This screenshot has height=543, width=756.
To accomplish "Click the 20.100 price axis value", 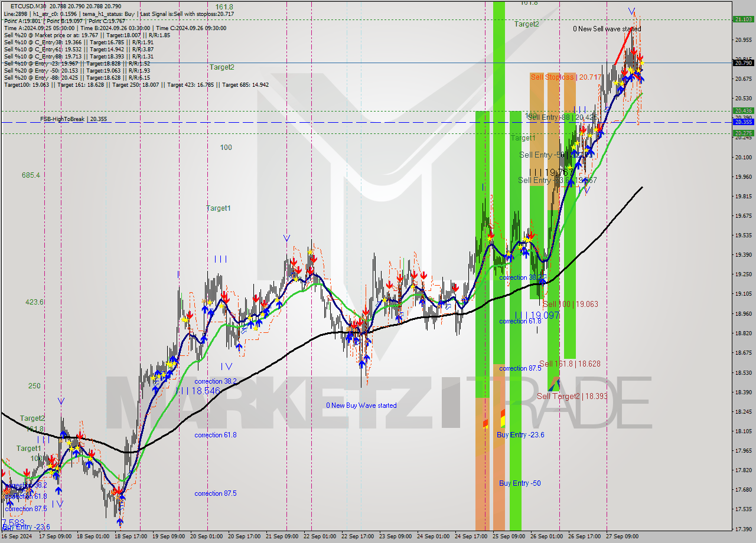I will click(x=743, y=157).
